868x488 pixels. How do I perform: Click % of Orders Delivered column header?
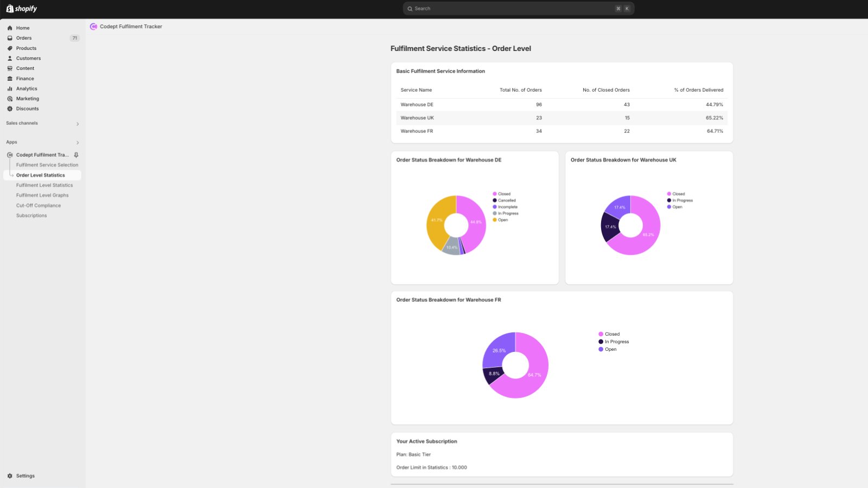(x=699, y=90)
